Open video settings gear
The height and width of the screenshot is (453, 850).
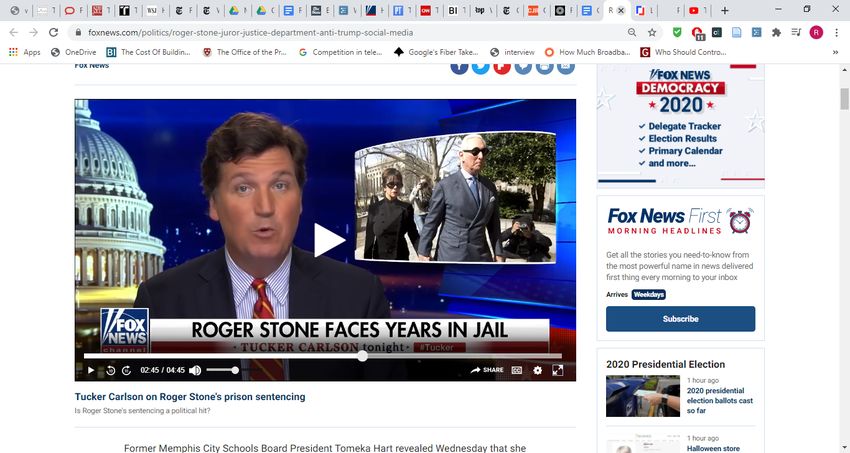coord(537,370)
